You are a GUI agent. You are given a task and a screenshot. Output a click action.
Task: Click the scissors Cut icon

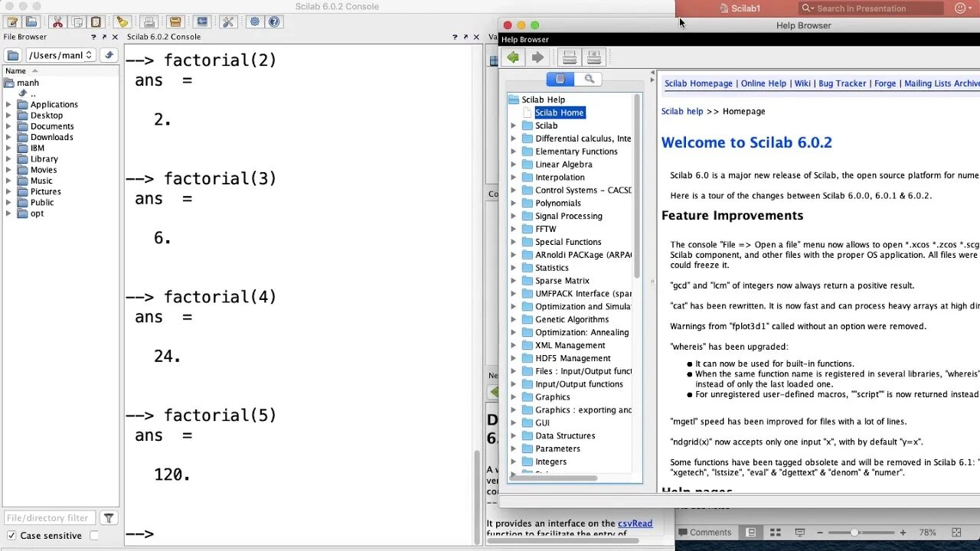57,22
